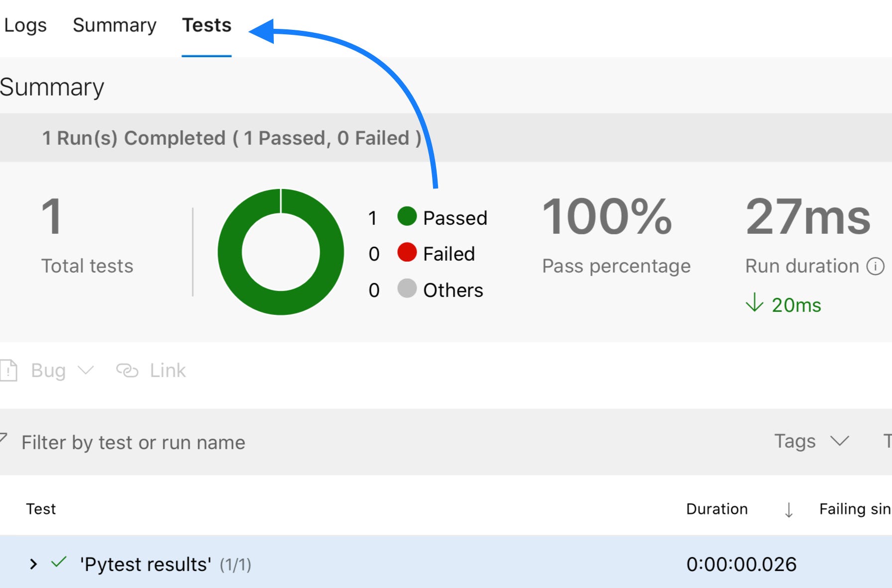892x588 pixels.
Task: Click the Test column header
Action: coord(41,509)
